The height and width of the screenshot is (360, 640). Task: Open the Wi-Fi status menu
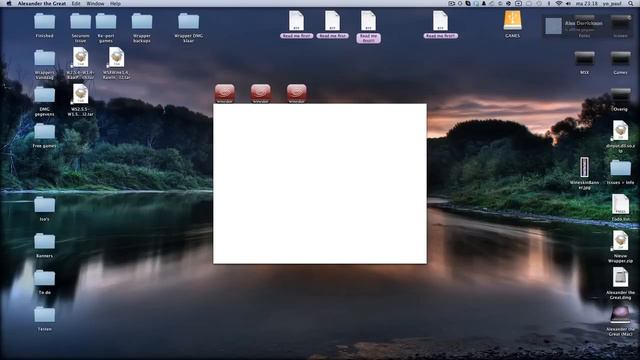point(559,3)
